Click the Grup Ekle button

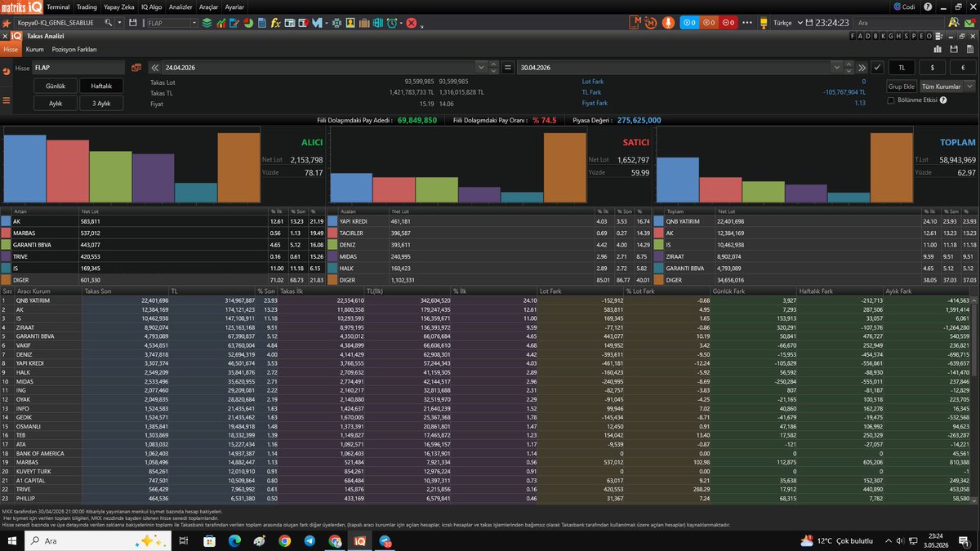pyautogui.click(x=902, y=87)
